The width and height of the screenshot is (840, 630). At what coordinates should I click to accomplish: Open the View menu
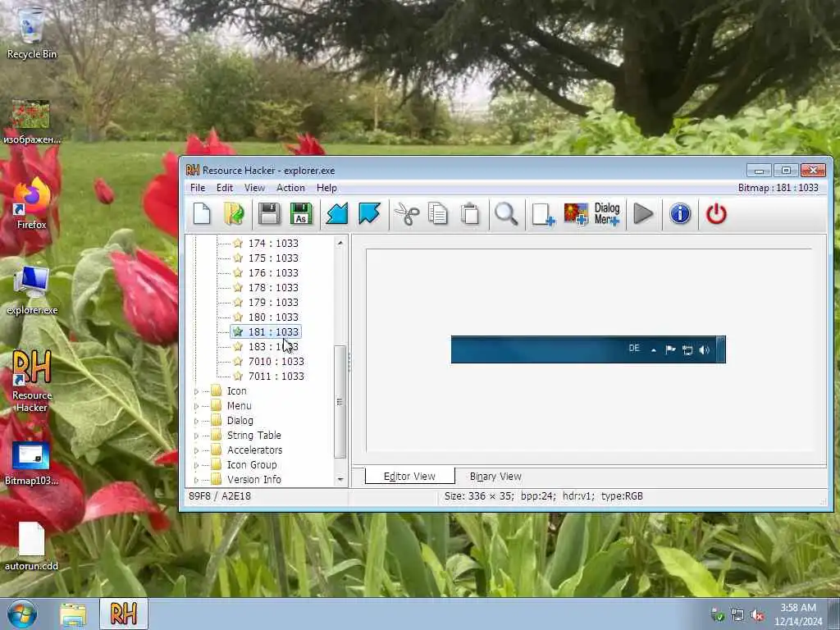point(254,188)
